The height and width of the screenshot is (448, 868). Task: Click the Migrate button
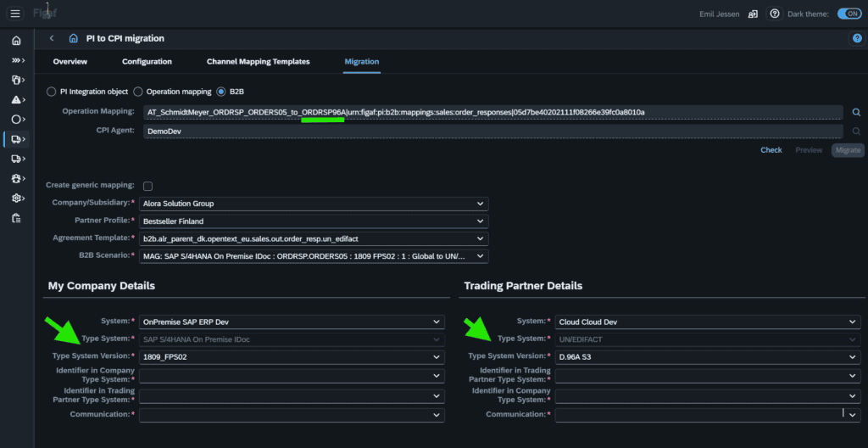(x=848, y=150)
